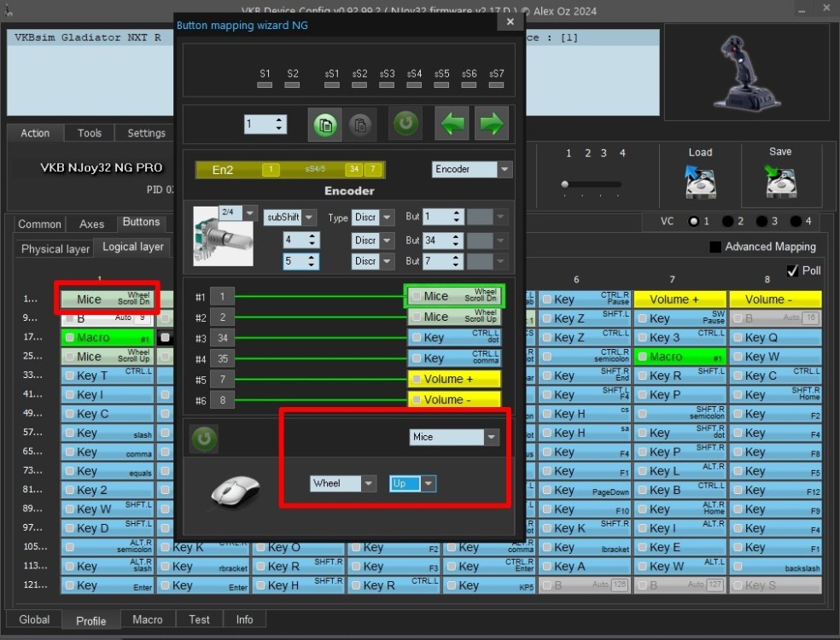The image size is (840, 640).
Task: Enable the Advanced Mapping checkbox
Action: point(715,247)
